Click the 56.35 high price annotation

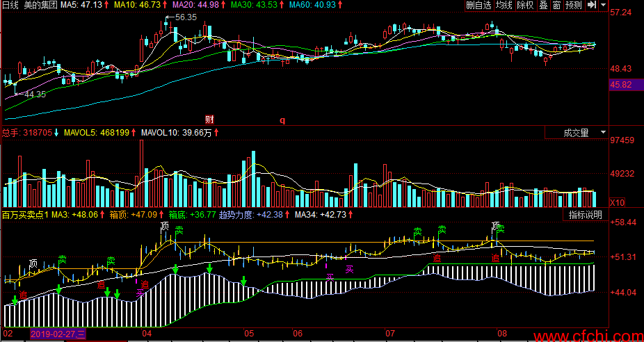(186, 17)
